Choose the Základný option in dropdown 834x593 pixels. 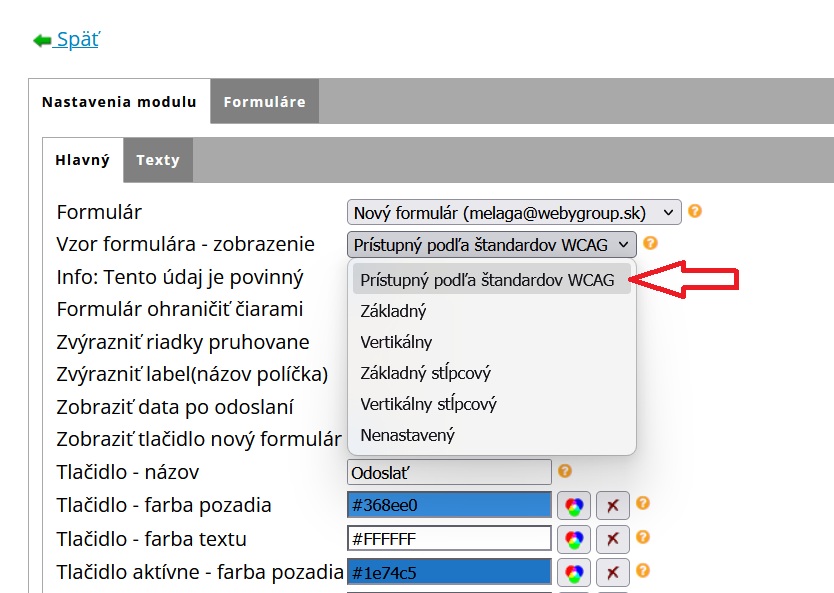(x=393, y=311)
